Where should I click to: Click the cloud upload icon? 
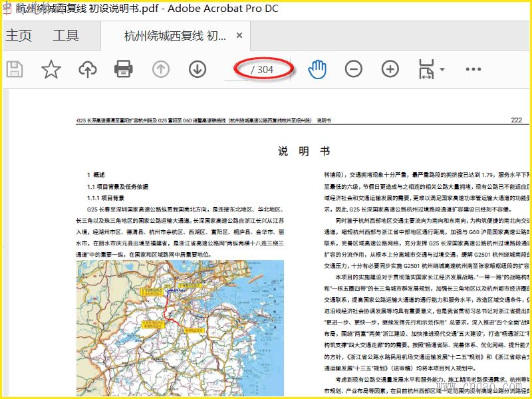pyautogui.click(x=87, y=69)
